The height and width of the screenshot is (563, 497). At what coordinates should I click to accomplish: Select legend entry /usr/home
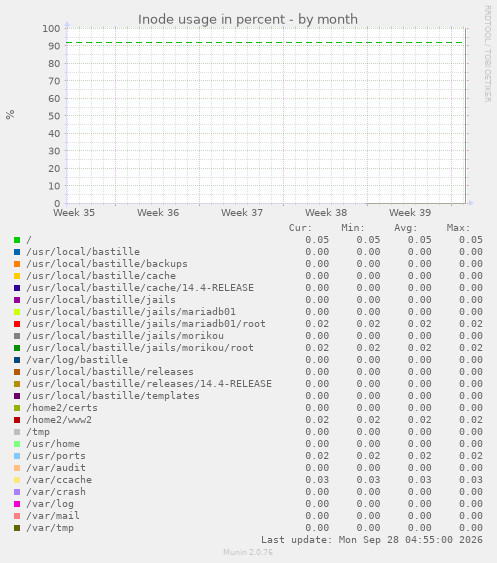pyautogui.click(x=53, y=444)
